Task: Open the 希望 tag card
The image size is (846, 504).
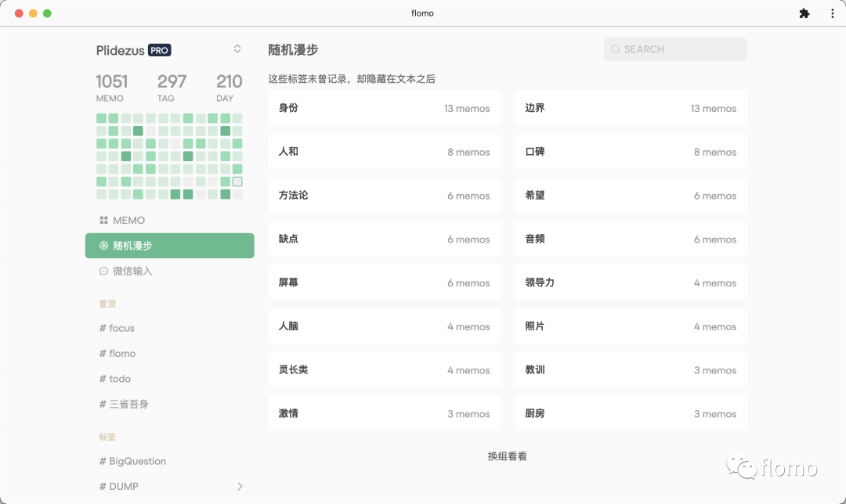Action: coord(631,195)
